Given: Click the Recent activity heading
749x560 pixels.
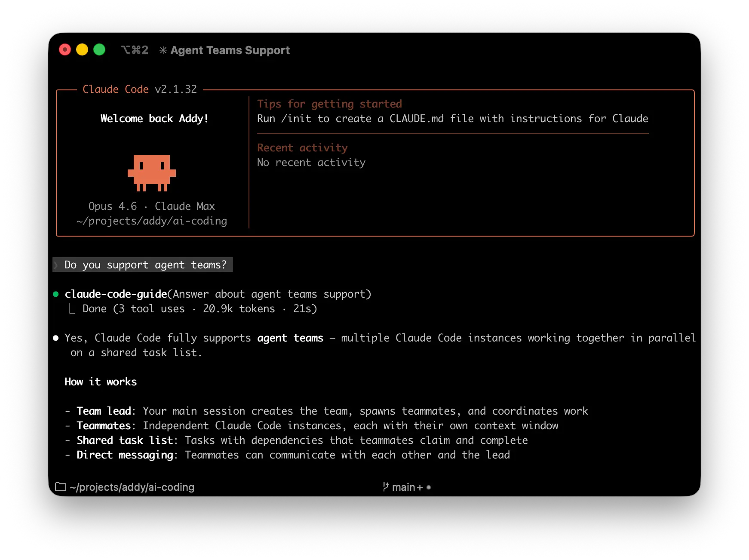Looking at the screenshot, I should 302,148.
